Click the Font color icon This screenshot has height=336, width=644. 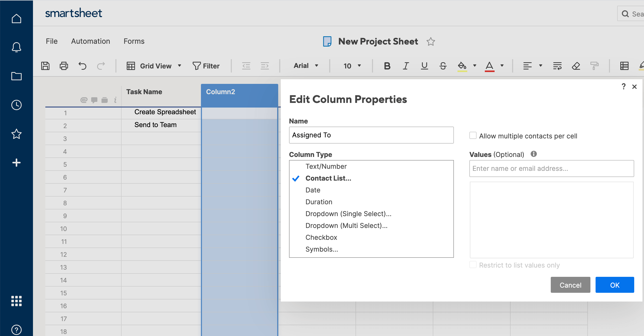pyautogui.click(x=489, y=66)
